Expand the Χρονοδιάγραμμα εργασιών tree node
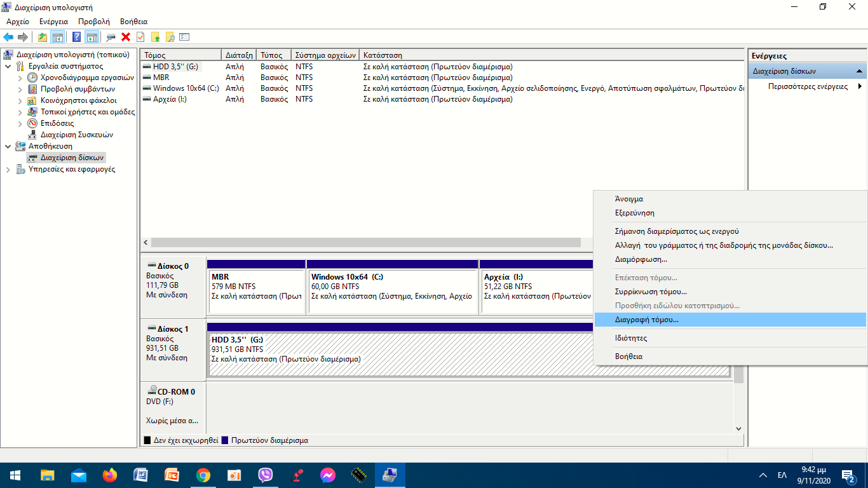868x488 pixels. tap(20, 78)
